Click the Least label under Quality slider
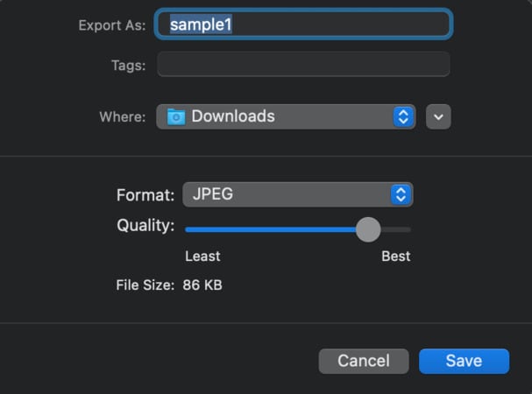The height and width of the screenshot is (394, 532). pyautogui.click(x=202, y=257)
